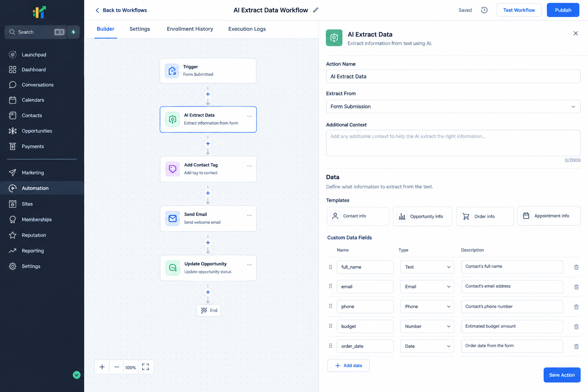This screenshot has height=392, width=588.
Task: Click Save Action
Action: tap(562, 375)
